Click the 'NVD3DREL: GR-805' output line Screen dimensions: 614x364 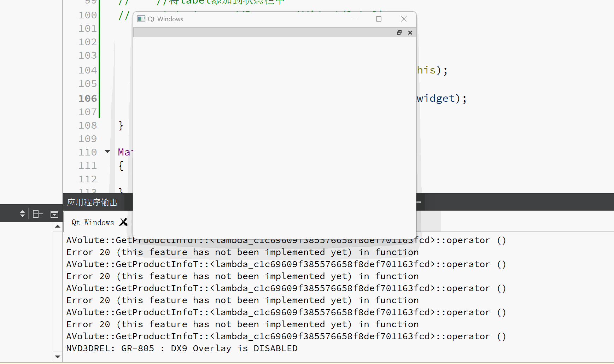182,348
